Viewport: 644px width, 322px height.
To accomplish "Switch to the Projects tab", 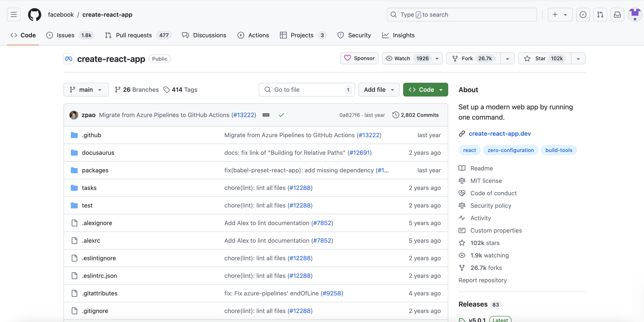I will pyautogui.click(x=303, y=35).
